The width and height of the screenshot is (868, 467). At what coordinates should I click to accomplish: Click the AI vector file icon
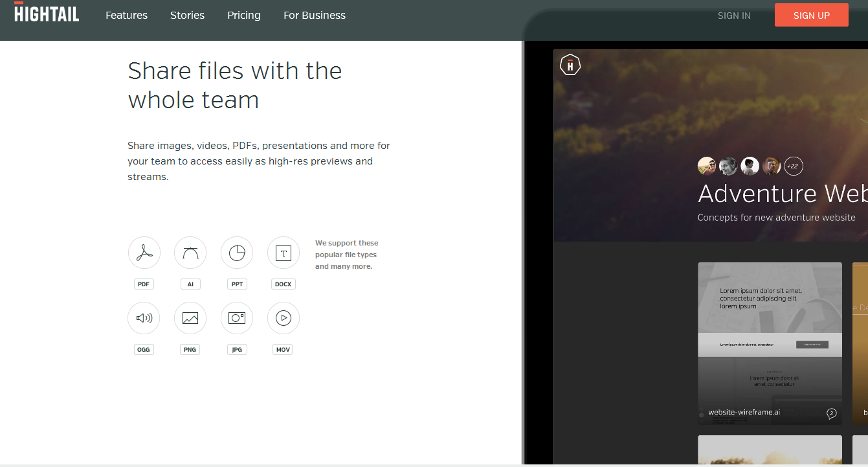190,253
